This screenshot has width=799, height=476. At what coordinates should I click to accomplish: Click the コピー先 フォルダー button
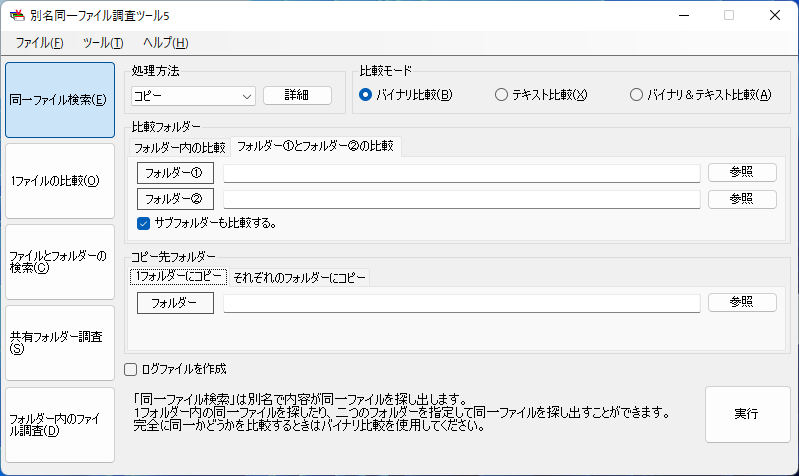click(175, 303)
